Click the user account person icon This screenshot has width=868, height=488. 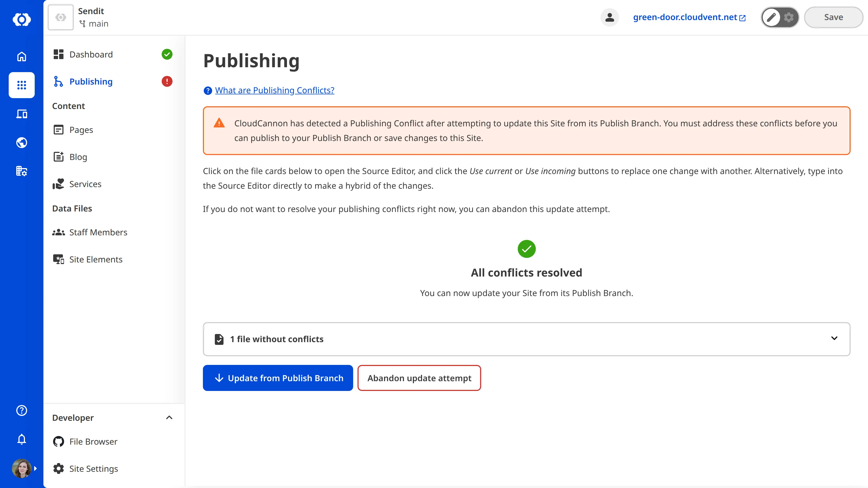click(x=609, y=17)
